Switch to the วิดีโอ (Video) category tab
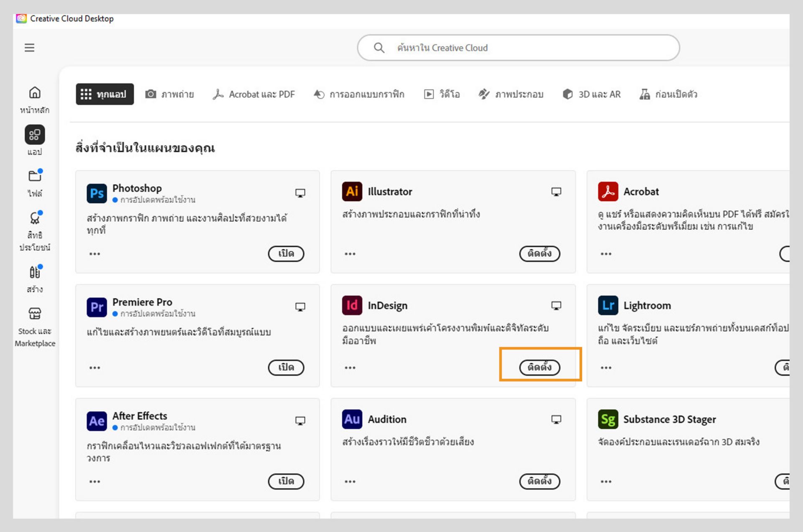This screenshot has width=803, height=532. (x=442, y=94)
